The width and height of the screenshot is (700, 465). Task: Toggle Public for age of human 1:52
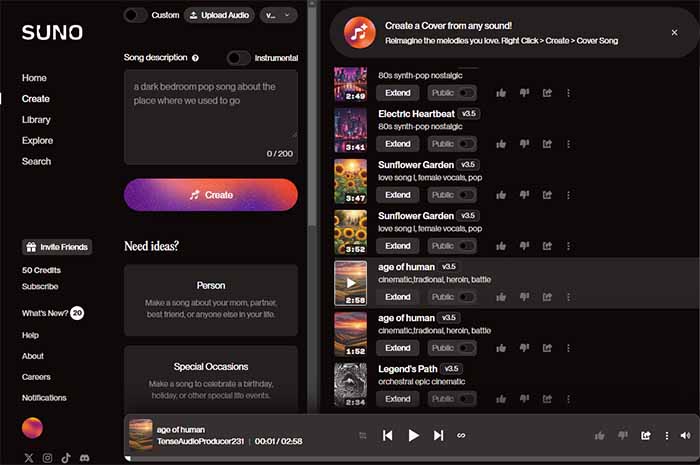(x=452, y=348)
